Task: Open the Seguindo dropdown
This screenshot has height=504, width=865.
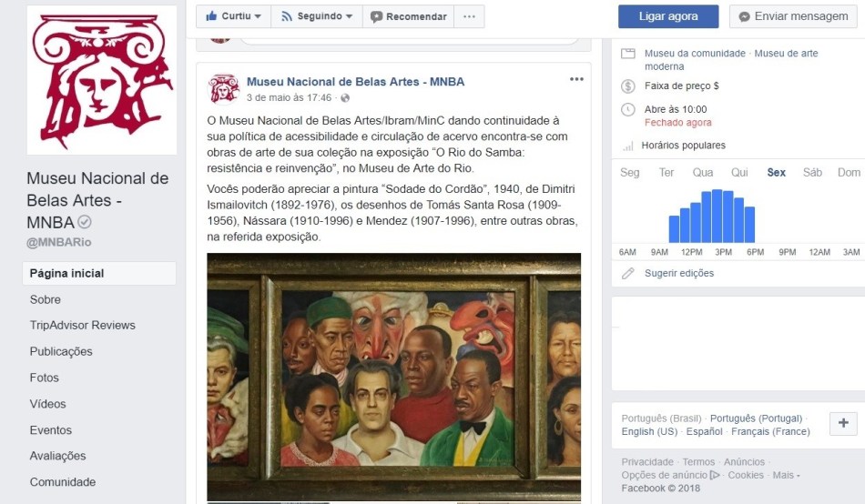Action: coord(317,16)
